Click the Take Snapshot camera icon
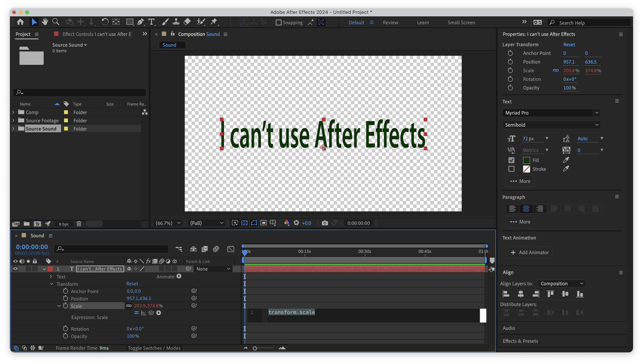Image resolution: width=643 pixels, height=364 pixels. [325, 223]
